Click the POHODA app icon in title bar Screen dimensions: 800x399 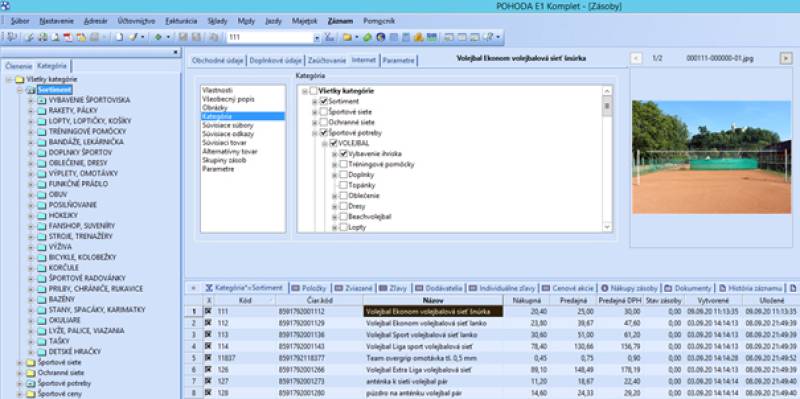[x=6, y=6]
